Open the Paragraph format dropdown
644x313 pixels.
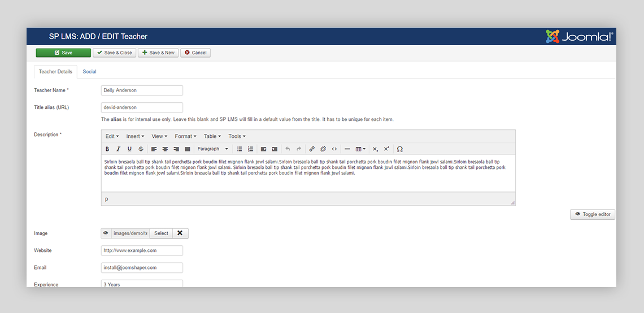tap(212, 149)
